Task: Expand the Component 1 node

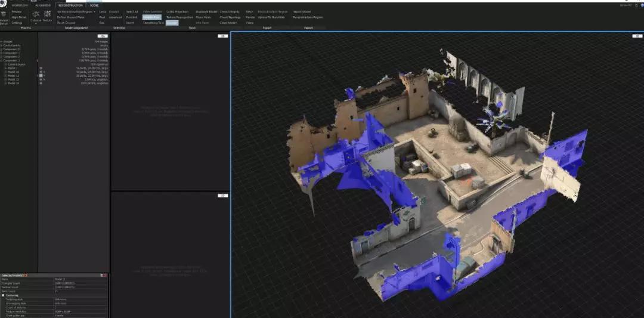Action: coord(1,53)
